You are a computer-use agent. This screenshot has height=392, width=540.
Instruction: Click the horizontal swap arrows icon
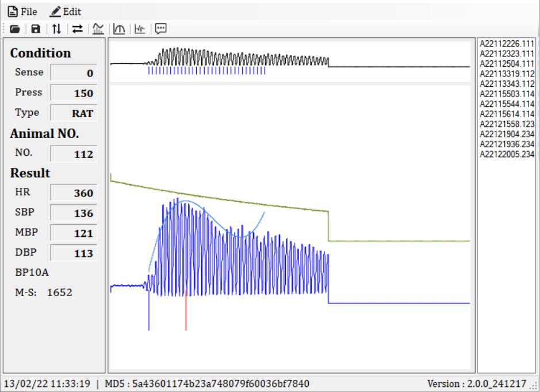click(x=77, y=29)
